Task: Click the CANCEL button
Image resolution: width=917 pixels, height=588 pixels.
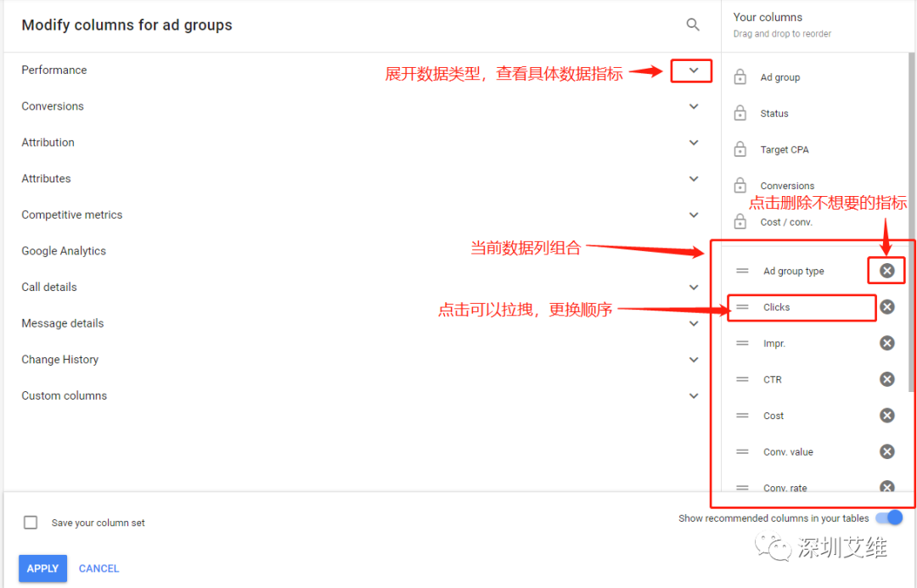Action: (x=98, y=568)
